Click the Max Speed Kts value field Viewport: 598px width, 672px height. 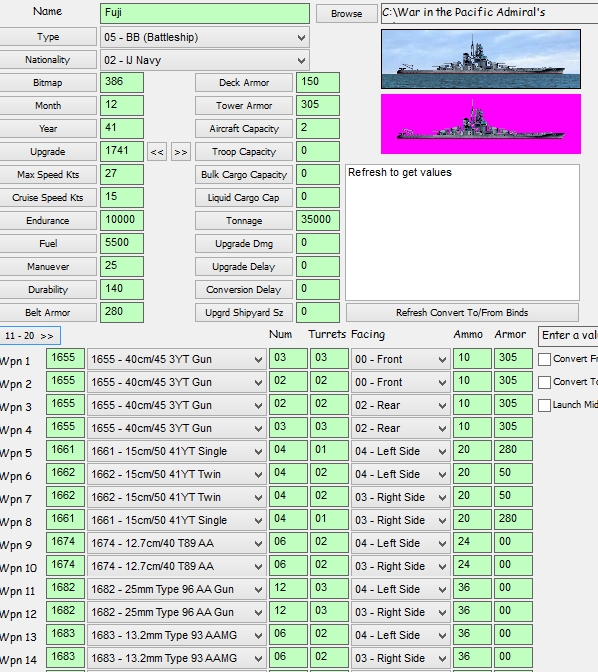point(122,174)
